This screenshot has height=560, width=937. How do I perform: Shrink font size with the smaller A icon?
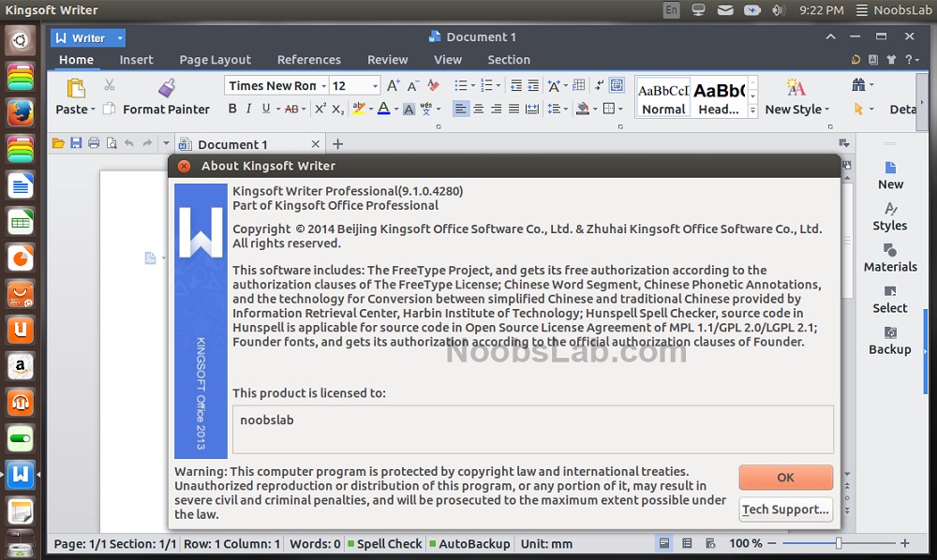pos(412,86)
